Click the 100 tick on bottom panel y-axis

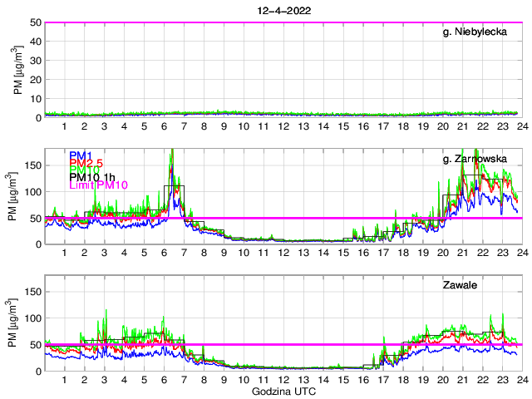click(x=33, y=318)
